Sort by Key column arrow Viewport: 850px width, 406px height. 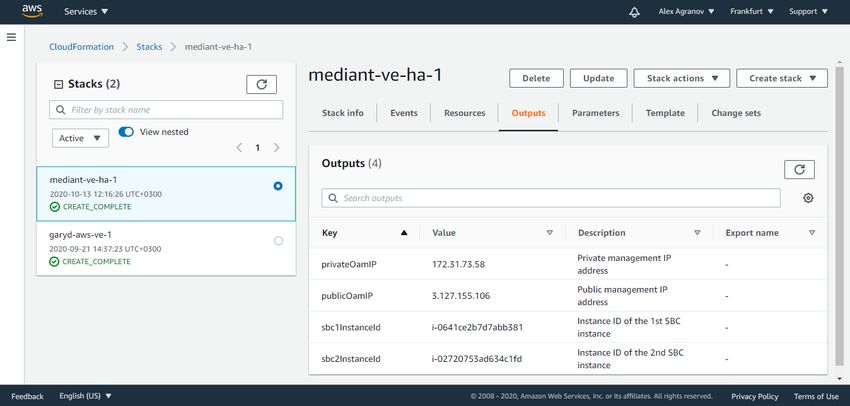click(x=403, y=233)
